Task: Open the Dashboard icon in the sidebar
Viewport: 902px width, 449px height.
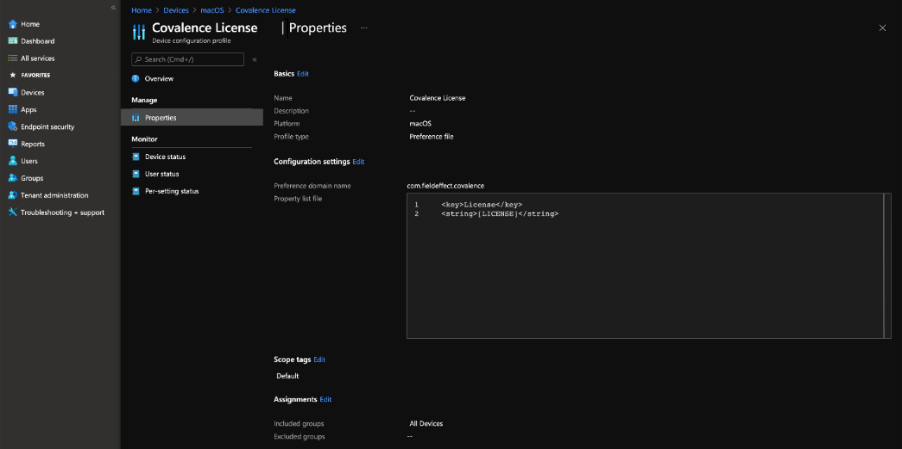Action: pyautogui.click(x=13, y=41)
